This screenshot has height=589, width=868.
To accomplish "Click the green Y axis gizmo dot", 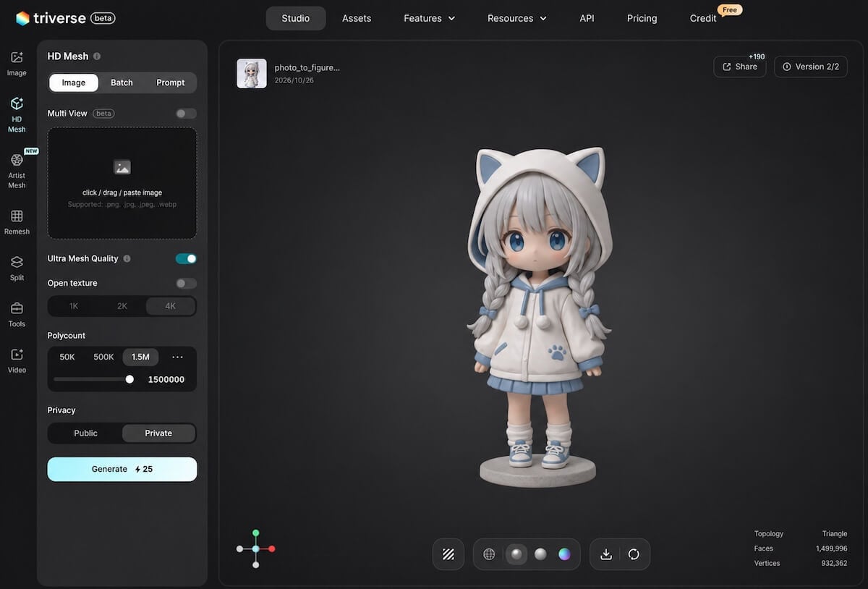I will (256, 533).
